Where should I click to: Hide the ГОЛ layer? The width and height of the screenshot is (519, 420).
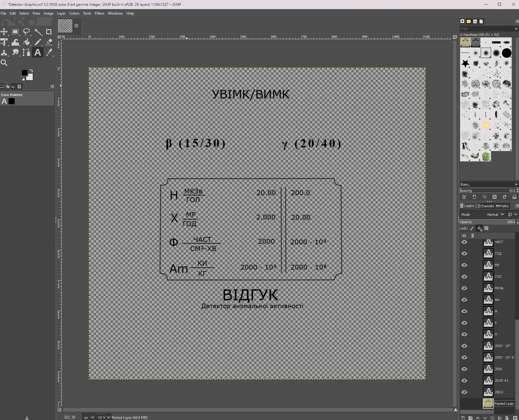click(x=464, y=277)
